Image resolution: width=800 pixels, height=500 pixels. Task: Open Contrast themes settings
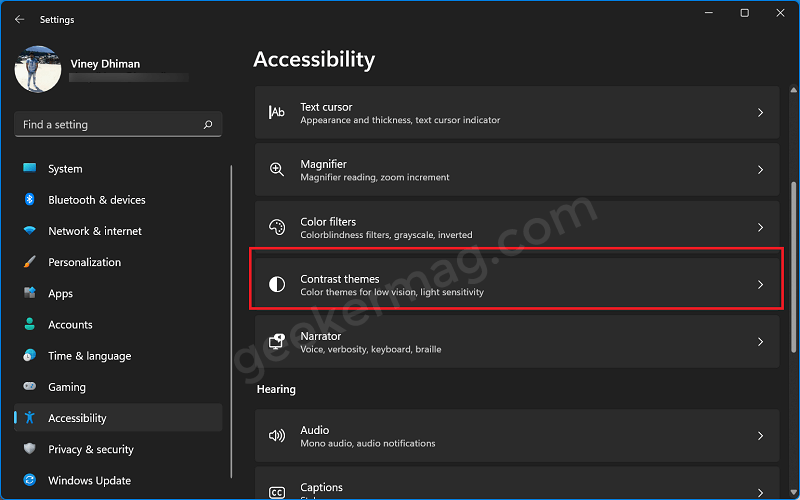517,284
